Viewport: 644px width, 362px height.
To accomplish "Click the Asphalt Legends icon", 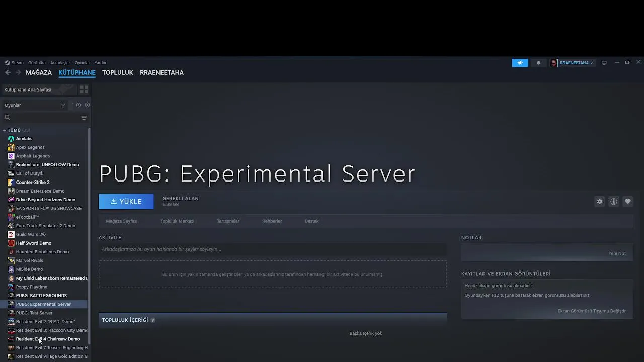I will (11, 156).
